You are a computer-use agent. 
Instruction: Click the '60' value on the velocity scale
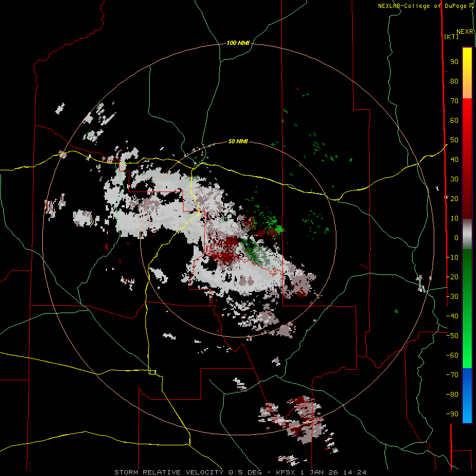454,120
